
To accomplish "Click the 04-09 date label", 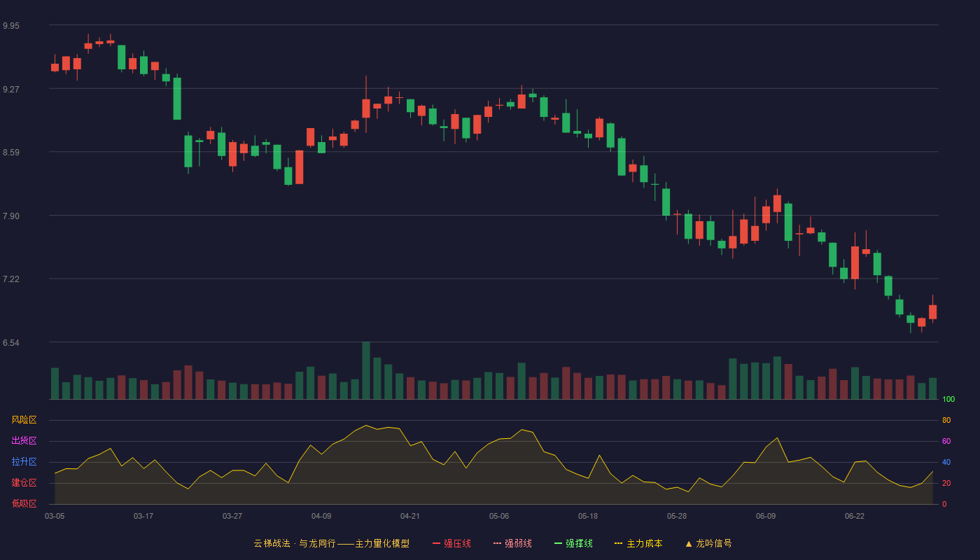I will (x=321, y=516).
